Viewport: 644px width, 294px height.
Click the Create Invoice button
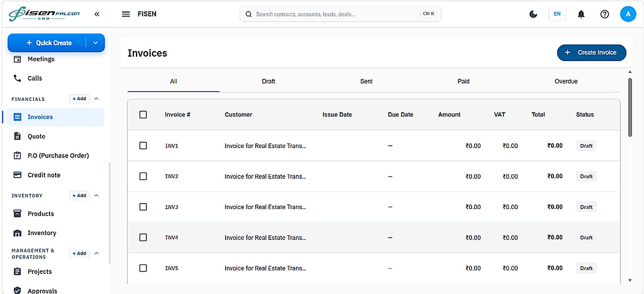pyautogui.click(x=591, y=53)
